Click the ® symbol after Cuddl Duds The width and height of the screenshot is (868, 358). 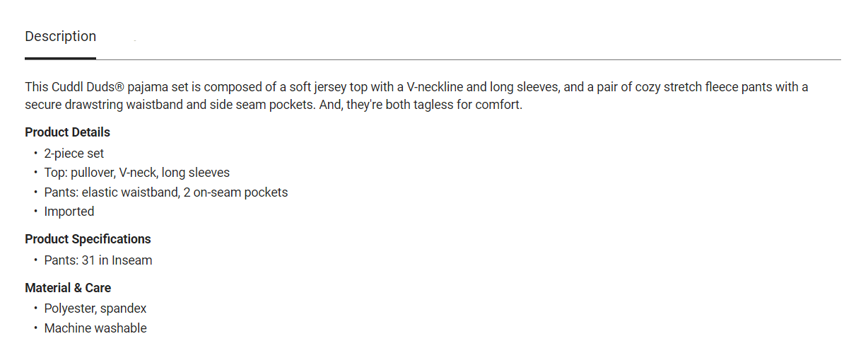(x=120, y=87)
